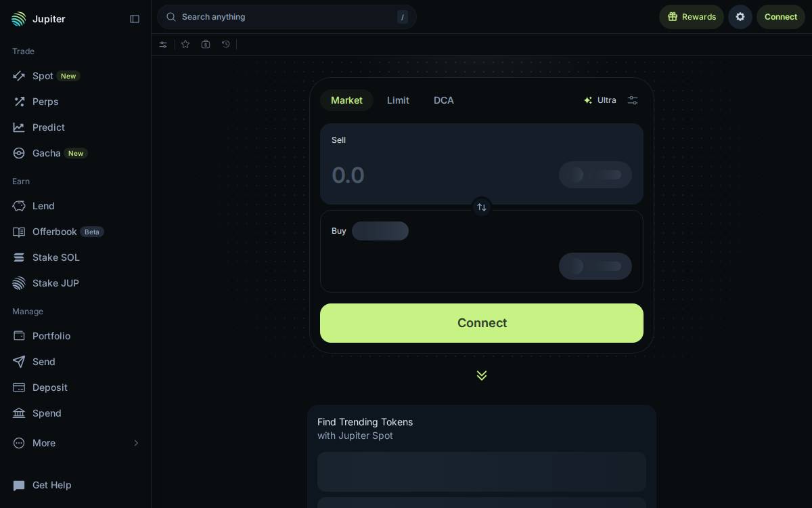This screenshot has width=812, height=508.
Task: Click the Stake SOL stack icon
Action: click(19, 257)
